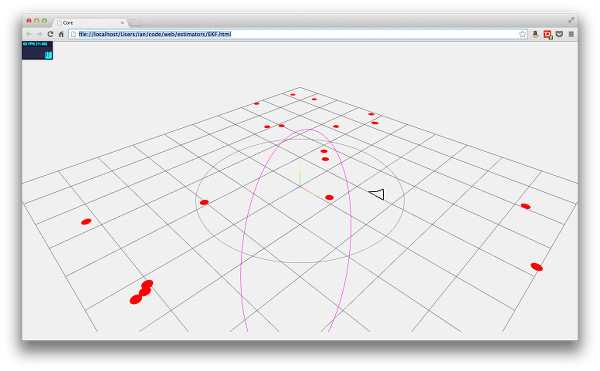The width and height of the screenshot is (600, 371).
Task: Click the browser back arrow
Action: pyautogui.click(x=29, y=34)
